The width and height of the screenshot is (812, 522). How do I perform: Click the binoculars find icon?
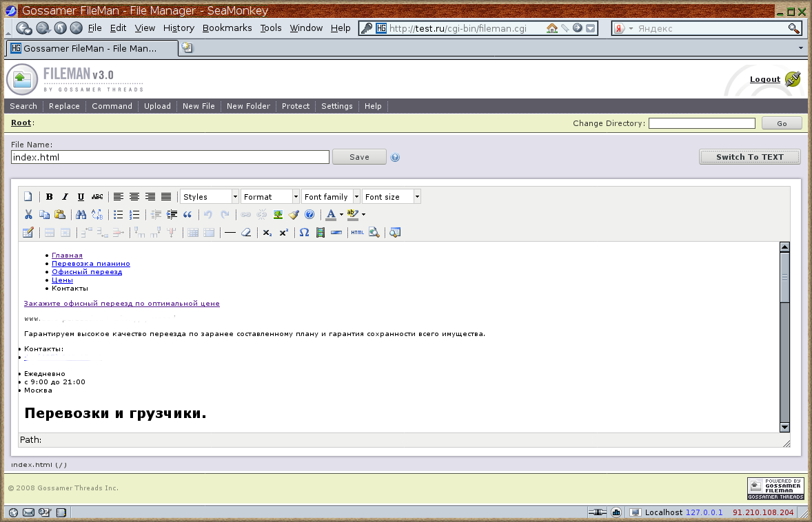[81, 215]
